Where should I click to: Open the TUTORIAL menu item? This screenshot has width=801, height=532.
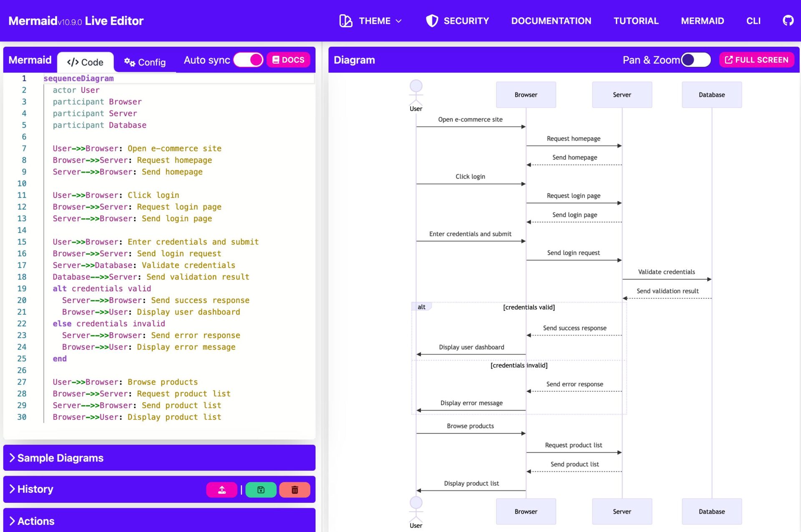click(635, 20)
